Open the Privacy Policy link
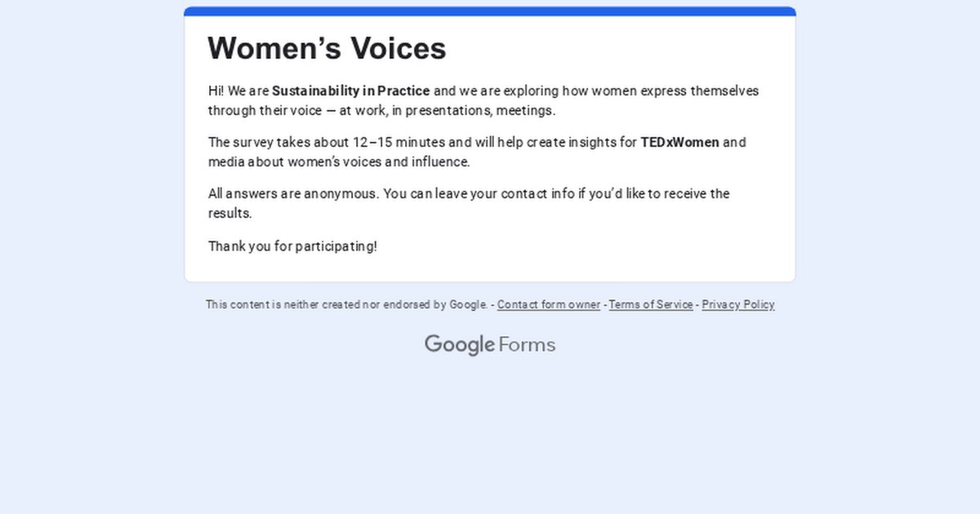 [x=738, y=304]
